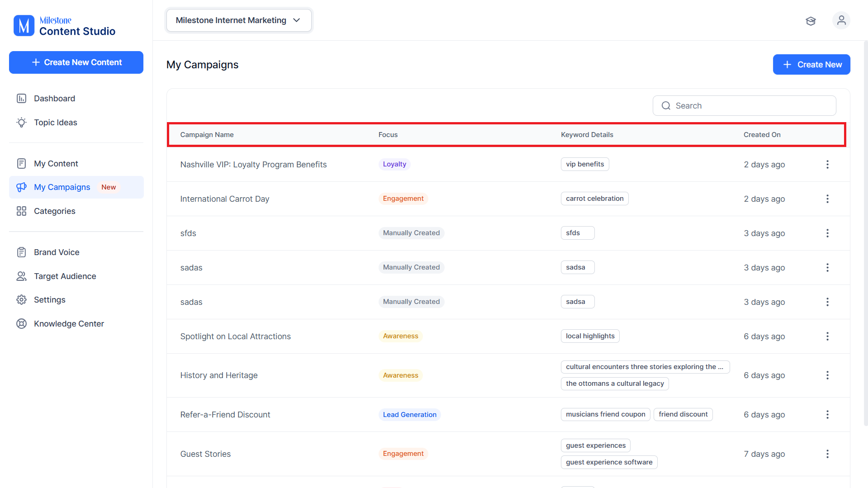Open options menu for Guest Stories
This screenshot has height=488, width=868.
[827, 454]
